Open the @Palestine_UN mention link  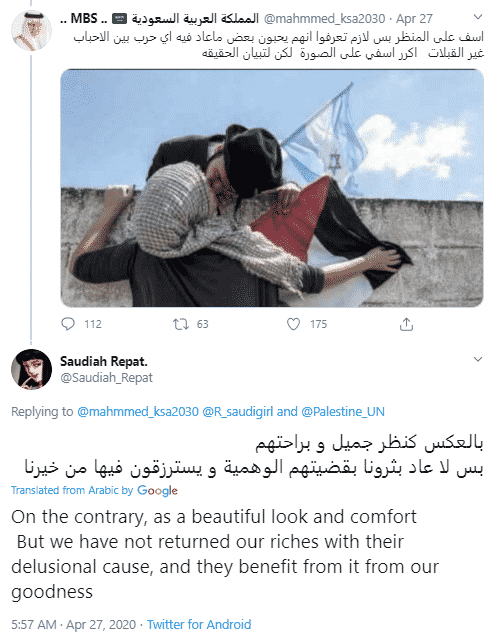343,412
